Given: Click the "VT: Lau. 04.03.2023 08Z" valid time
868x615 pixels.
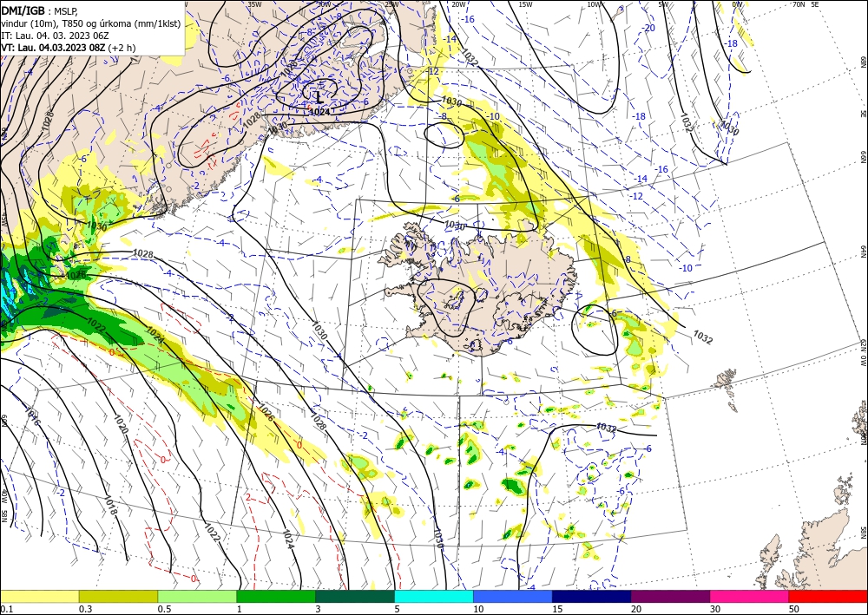Looking at the screenshot, I should [x=53, y=48].
